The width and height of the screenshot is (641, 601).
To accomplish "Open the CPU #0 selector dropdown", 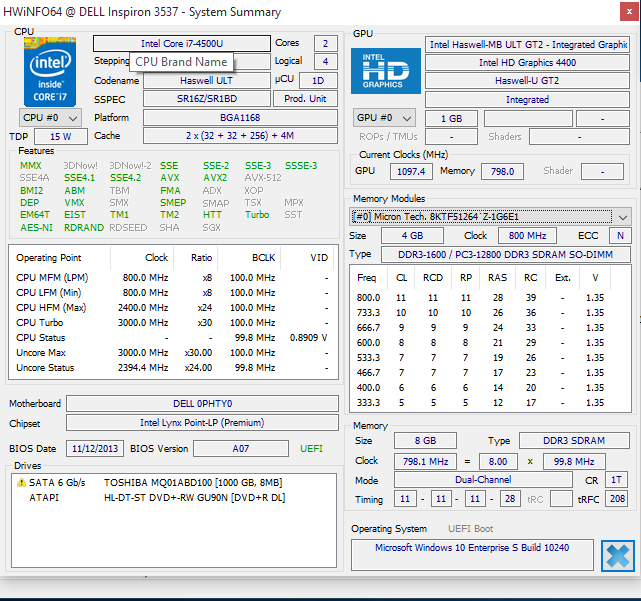I will coord(50,118).
